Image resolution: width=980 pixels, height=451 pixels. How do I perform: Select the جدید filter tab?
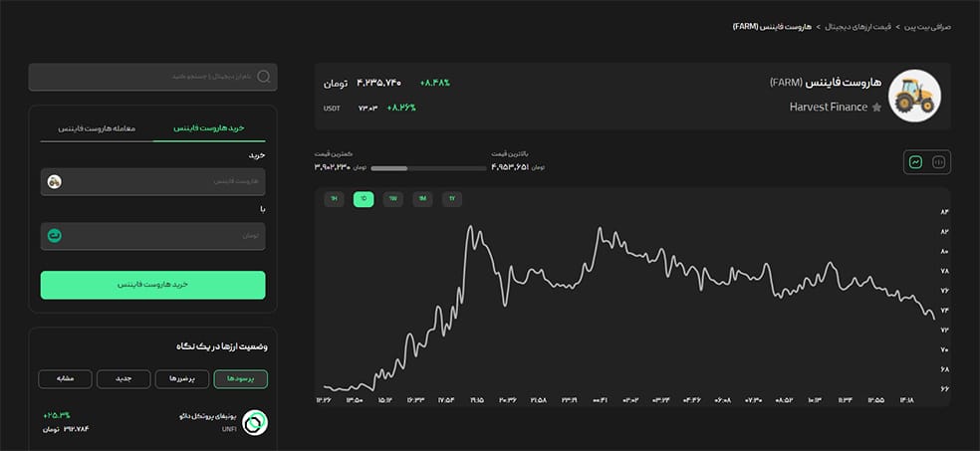123,379
